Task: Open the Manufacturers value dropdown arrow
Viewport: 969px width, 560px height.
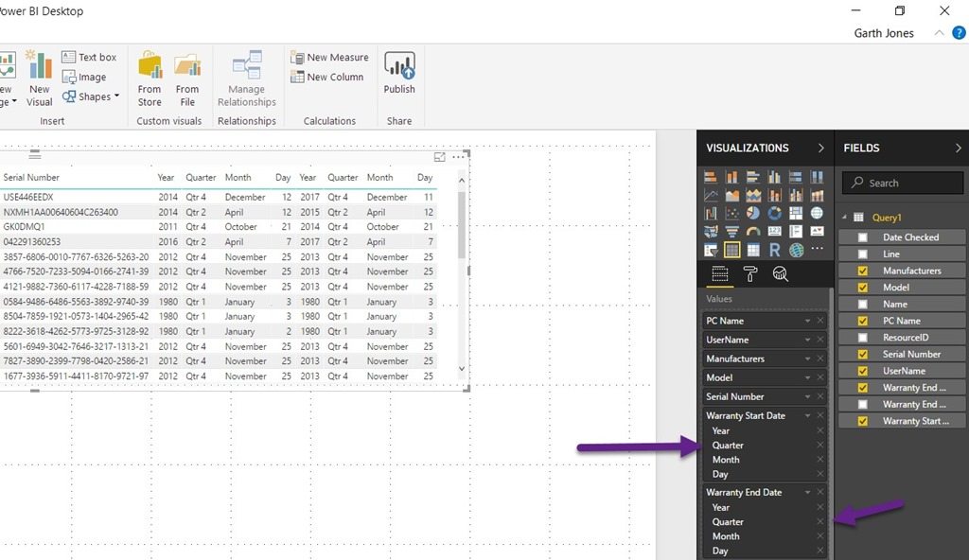Action: (807, 359)
